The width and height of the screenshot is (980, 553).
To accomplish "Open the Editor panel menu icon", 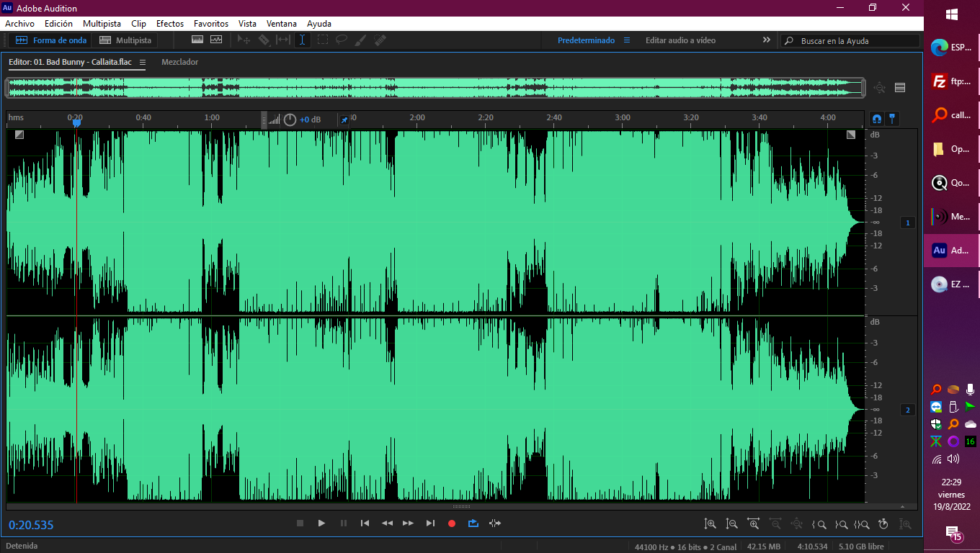I will [143, 62].
